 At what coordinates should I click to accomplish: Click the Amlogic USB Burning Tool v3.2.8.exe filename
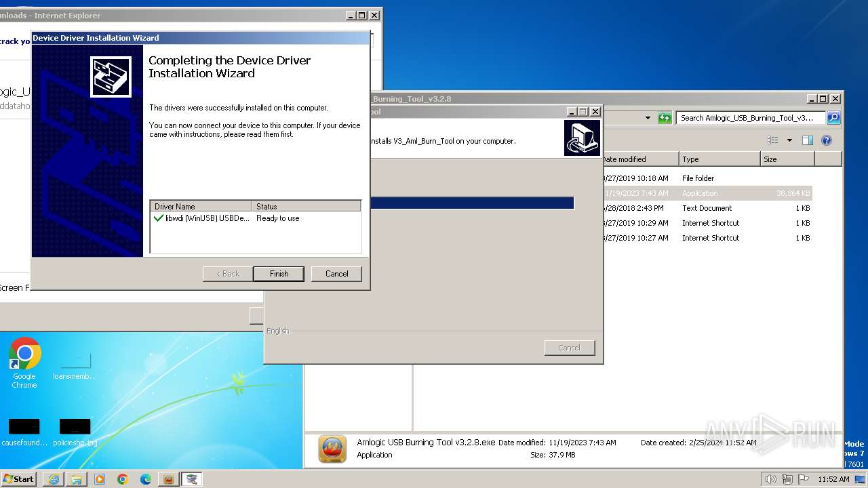point(426,443)
